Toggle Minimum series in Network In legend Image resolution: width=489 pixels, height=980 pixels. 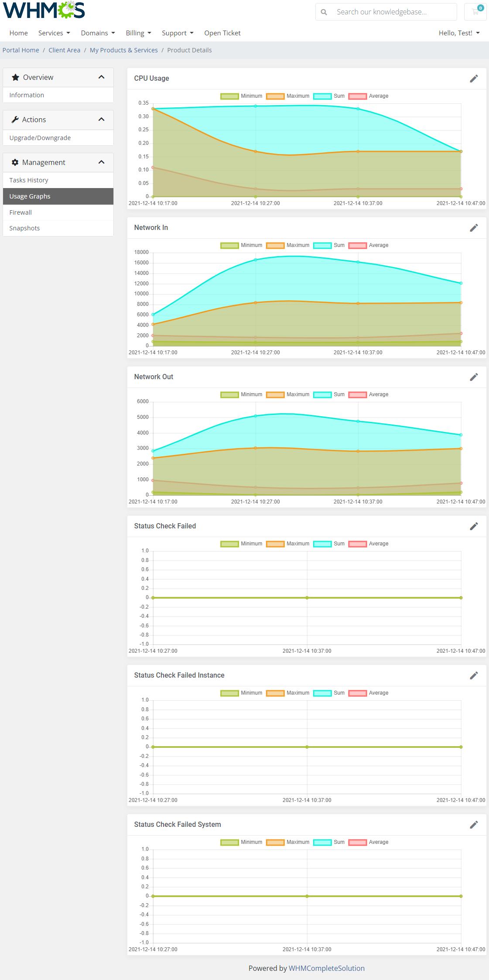tap(241, 245)
